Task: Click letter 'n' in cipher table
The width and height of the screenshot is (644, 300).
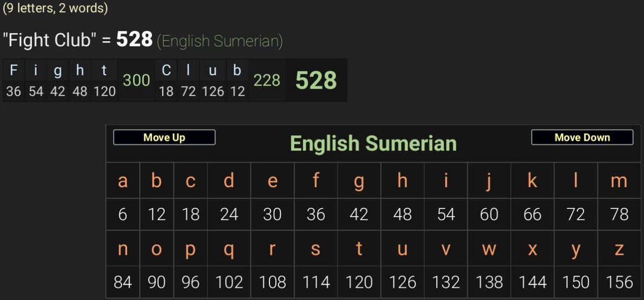Action: click(x=123, y=249)
